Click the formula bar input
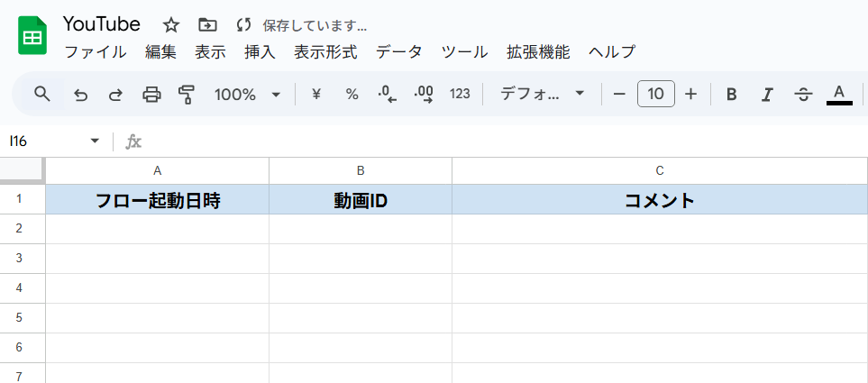The height and width of the screenshot is (383, 868). click(x=504, y=141)
